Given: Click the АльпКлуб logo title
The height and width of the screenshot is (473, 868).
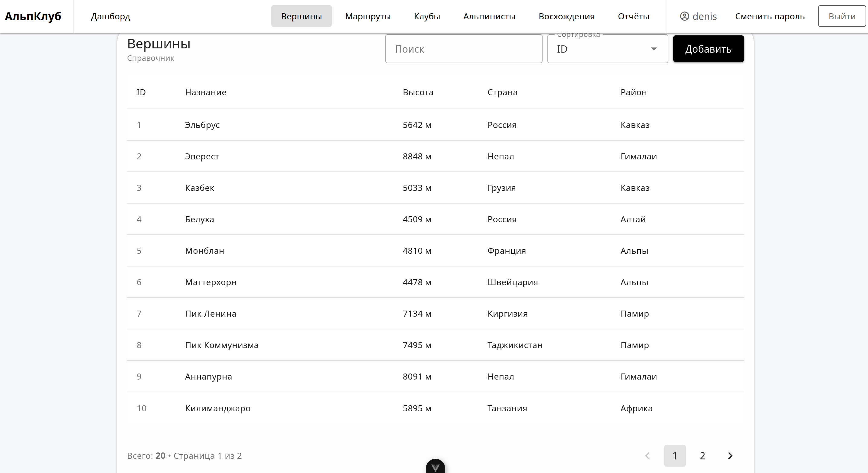Looking at the screenshot, I should (x=33, y=16).
